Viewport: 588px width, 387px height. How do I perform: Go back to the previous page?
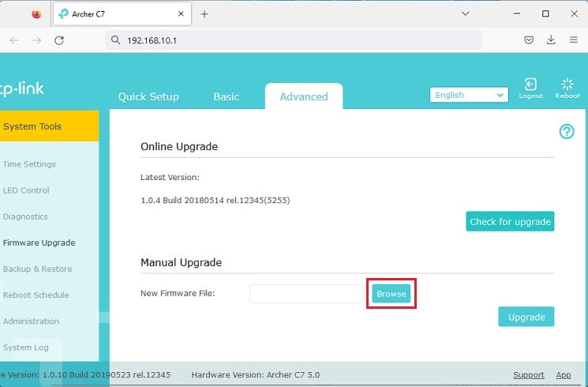point(14,40)
